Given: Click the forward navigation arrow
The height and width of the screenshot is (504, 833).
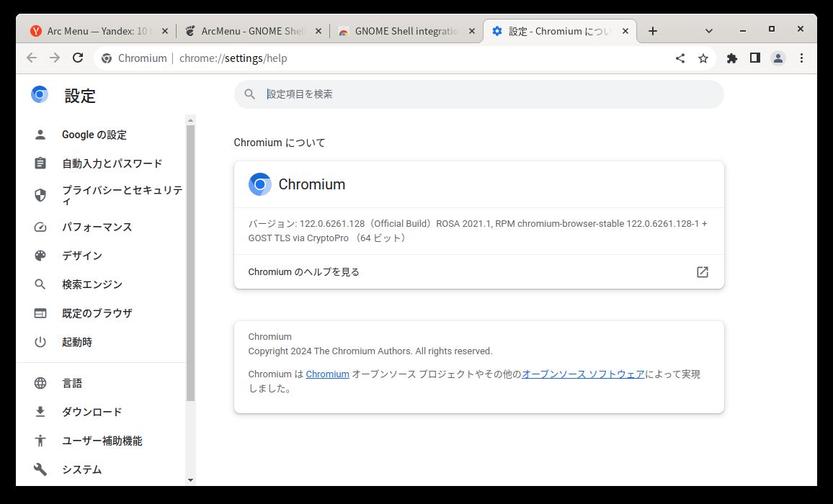Looking at the screenshot, I should point(55,58).
